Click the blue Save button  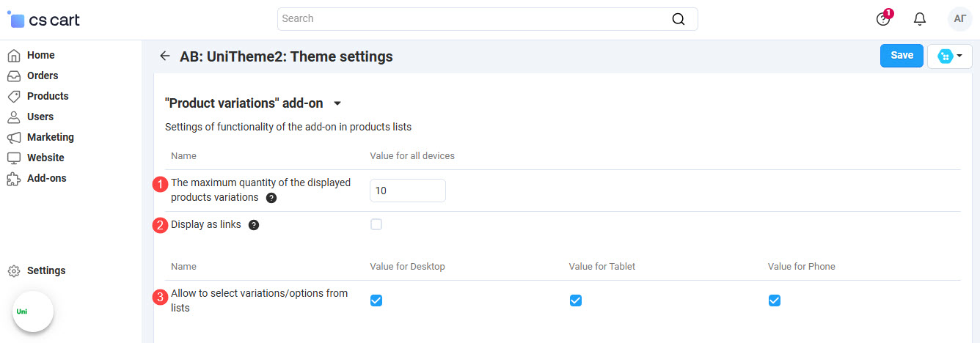(x=902, y=56)
